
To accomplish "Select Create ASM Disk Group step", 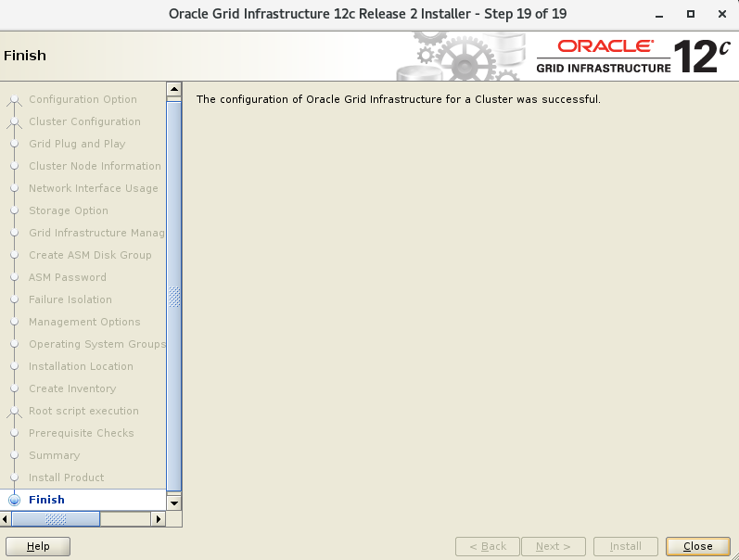I will click(90, 255).
